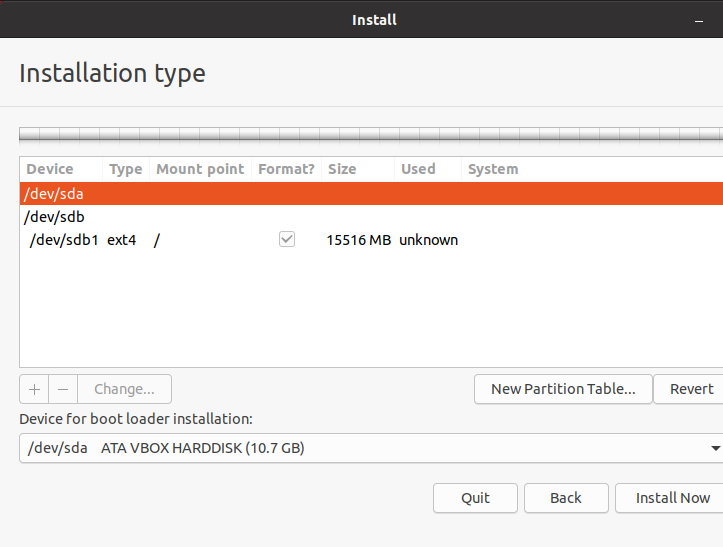
Task: Click the minus icon to remove partition
Action: click(62, 389)
